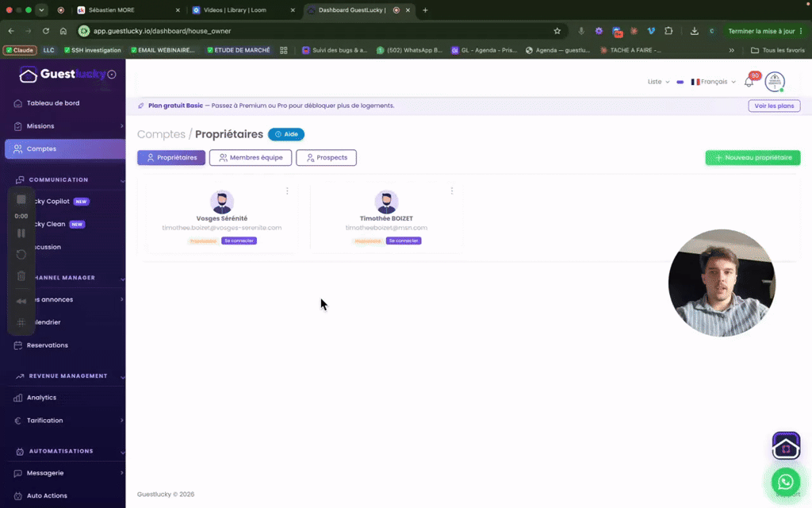812x508 pixels.
Task: Click the floating Guestlucky house widget
Action: pyautogui.click(x=786, y=446)
